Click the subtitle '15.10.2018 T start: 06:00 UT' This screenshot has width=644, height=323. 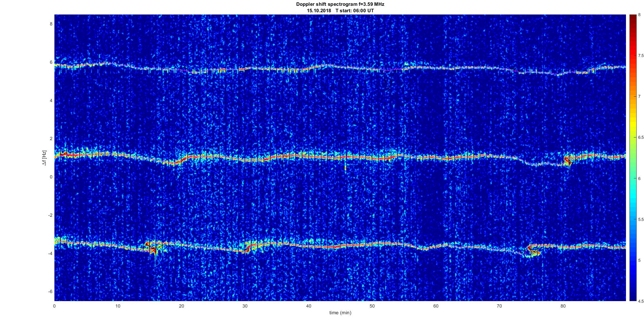point(340,11)
